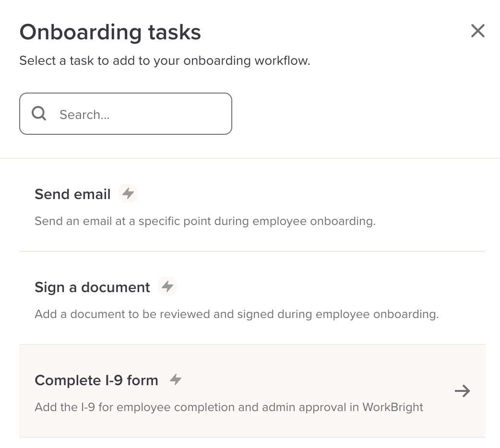Close the Onboarding tasks dialog
This screenshot has height=448, width=500.
click(477, 31)
